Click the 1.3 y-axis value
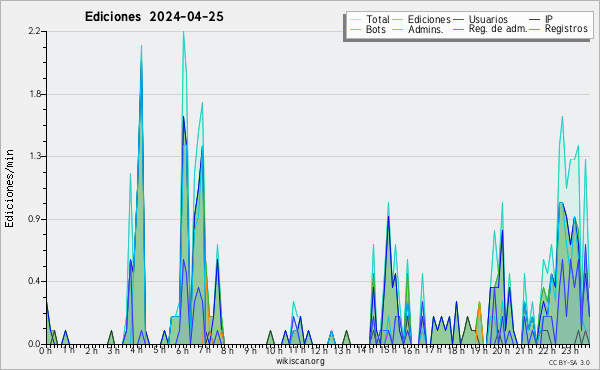This screenshot has width=600, height=370. click(x=34, y=156)
